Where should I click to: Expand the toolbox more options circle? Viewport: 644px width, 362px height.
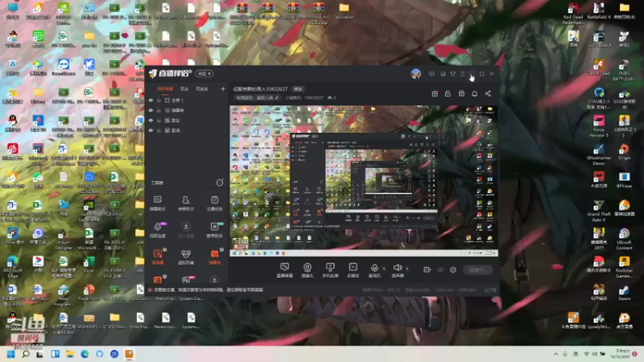[x=220, y=183]
